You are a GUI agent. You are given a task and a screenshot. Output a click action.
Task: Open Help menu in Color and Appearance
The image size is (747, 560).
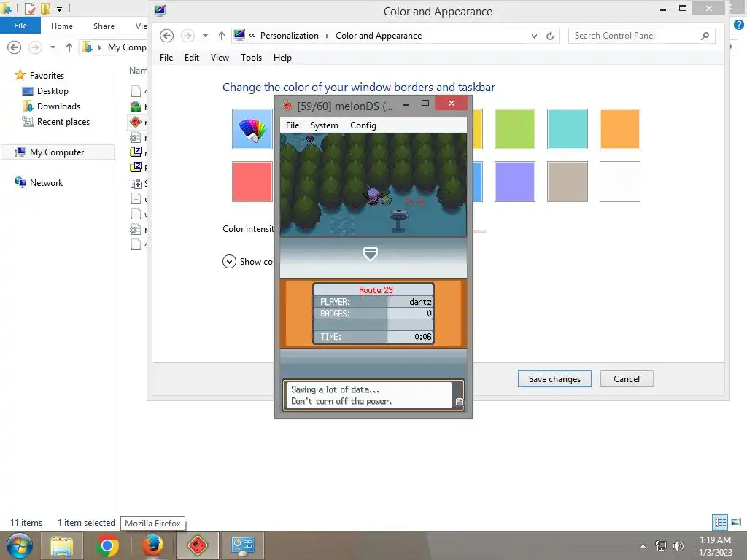282,58
